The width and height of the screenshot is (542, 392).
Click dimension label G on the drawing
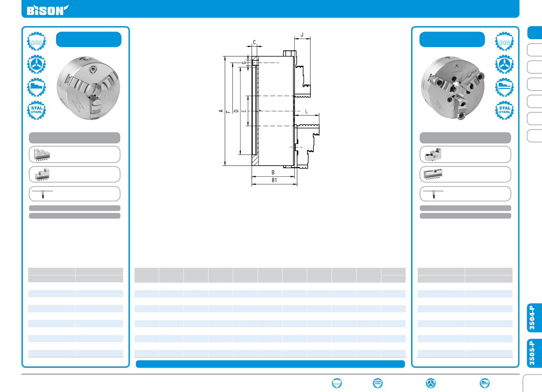pos(244,63)
